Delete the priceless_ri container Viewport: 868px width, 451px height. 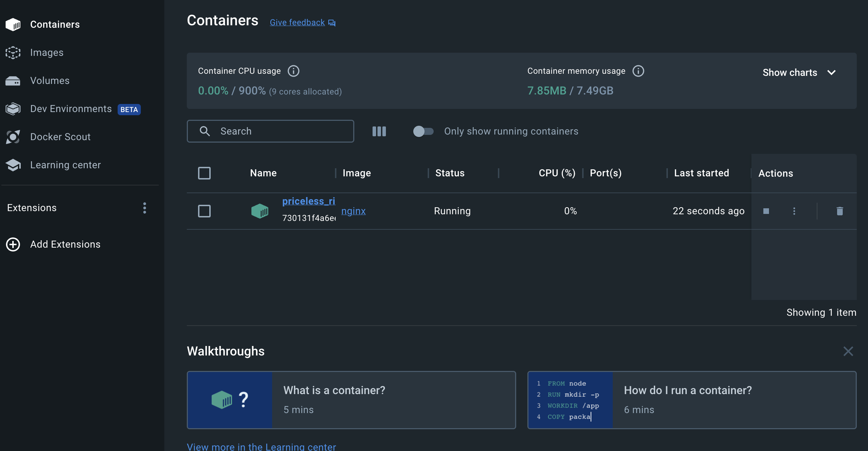pyautogui.click(x=840, y=211)
